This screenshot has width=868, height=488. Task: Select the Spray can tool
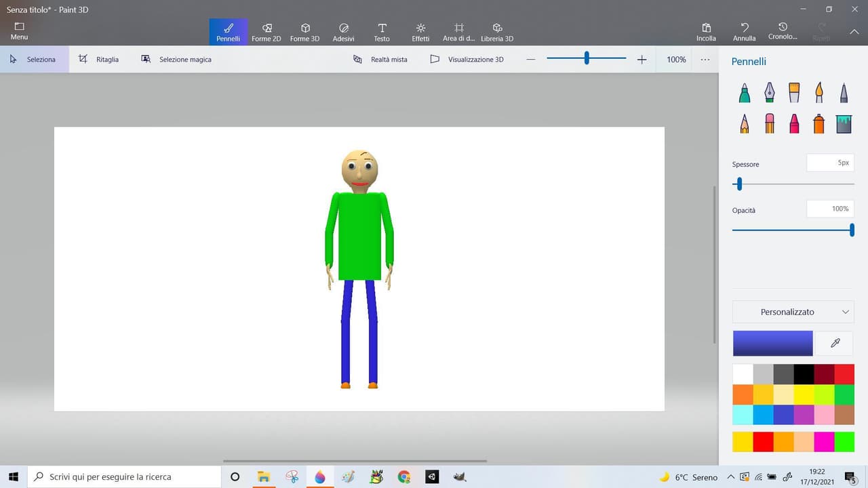click(x=819, y=123)
